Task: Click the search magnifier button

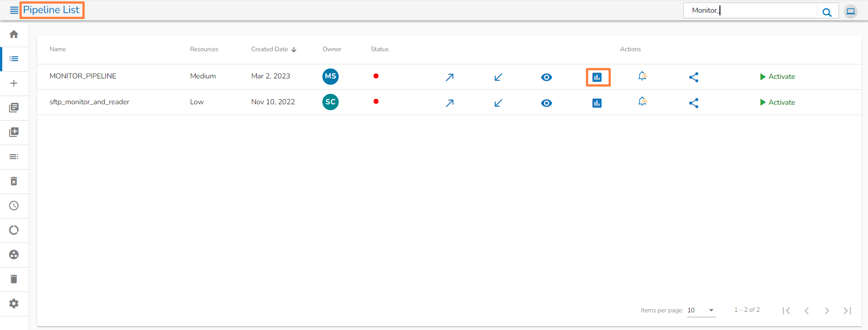Action: click(x=827, y=12)
